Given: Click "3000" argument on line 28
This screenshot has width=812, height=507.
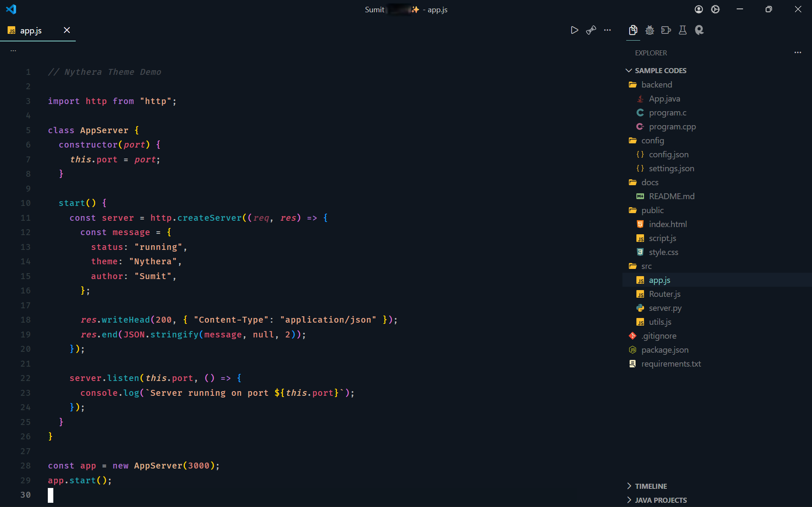Looking at the screenshot, I should pyautogui.click(x=199, y=466).
